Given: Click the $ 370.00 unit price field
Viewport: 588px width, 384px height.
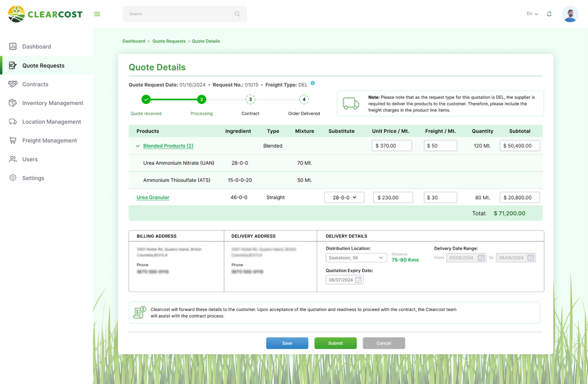Looking at the screenshot, I should click(392, 146).
